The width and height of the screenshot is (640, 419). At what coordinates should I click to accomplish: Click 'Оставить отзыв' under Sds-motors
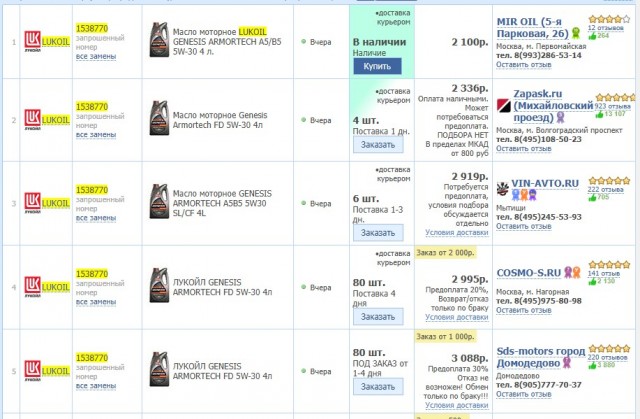pos(524,394)
